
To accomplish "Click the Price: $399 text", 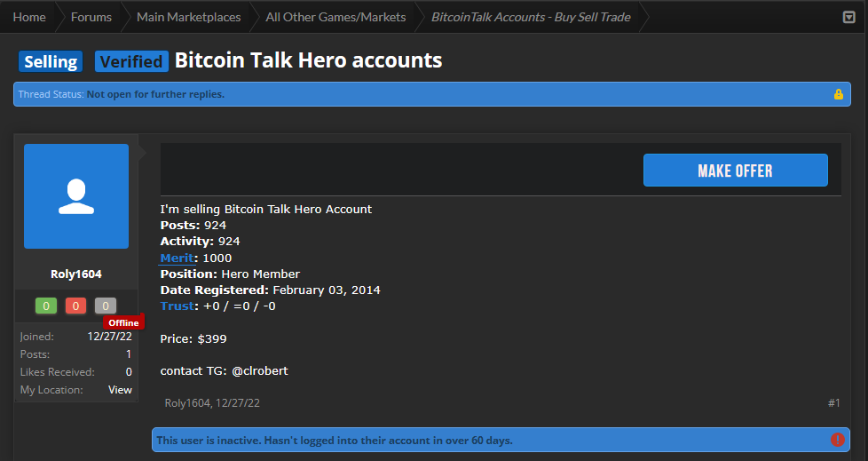I will (193, 338).
